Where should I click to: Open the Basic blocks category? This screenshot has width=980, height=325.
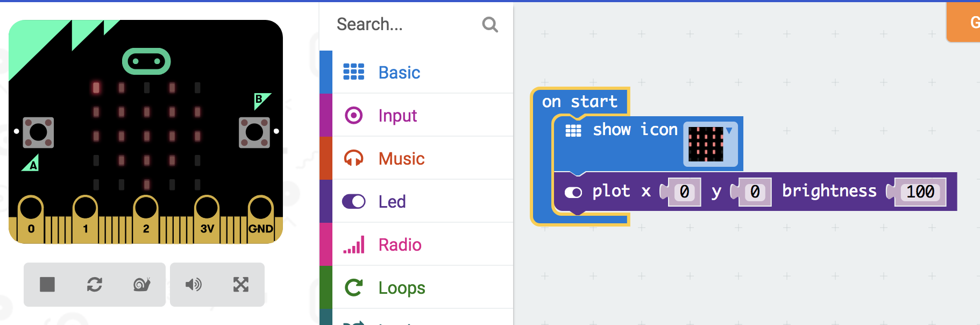point(399,72)
